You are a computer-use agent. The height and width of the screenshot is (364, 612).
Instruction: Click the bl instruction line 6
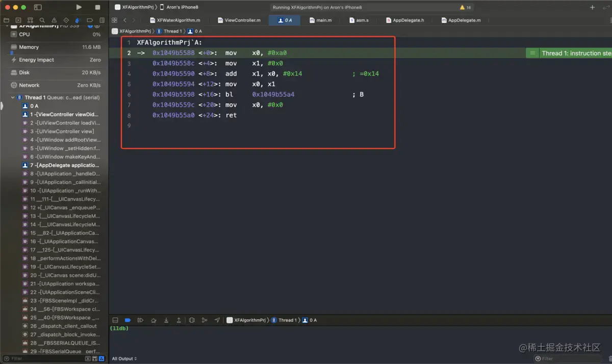[258, 94]
